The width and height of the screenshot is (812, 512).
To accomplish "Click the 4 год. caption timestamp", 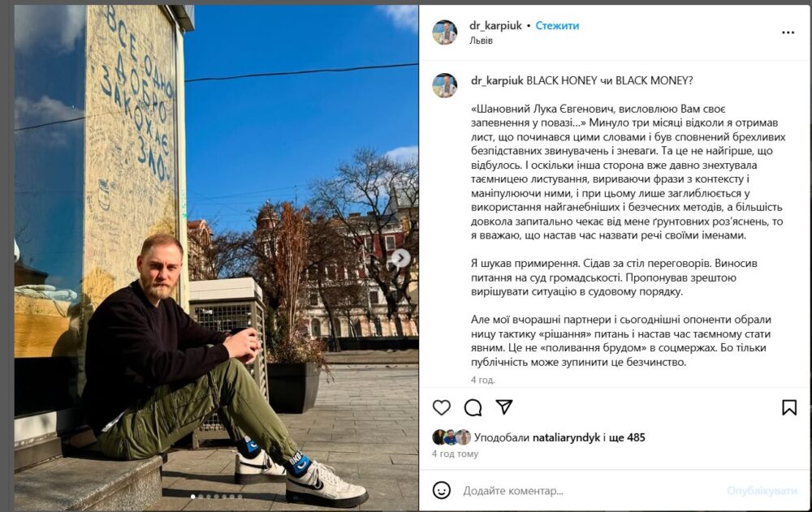I will [x=482, y=380].
